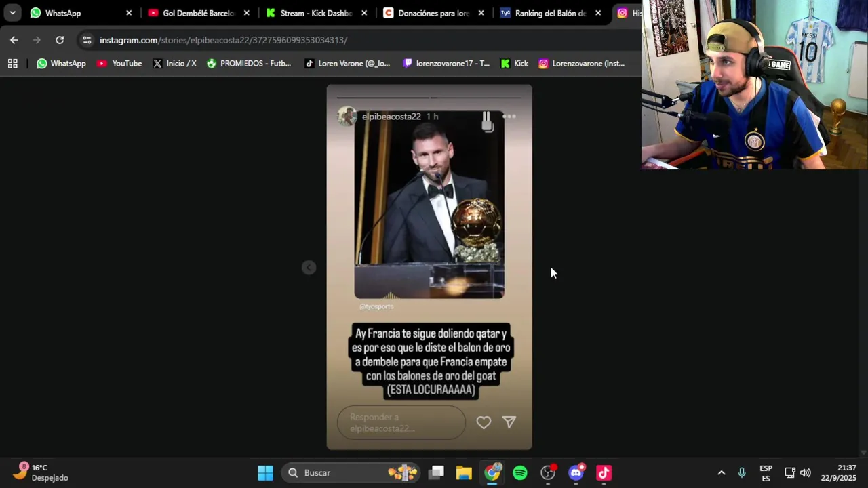Open the volume speaker tray icon
The width and height of the screenshot is (868, 488).
click(x=806, y=472)
